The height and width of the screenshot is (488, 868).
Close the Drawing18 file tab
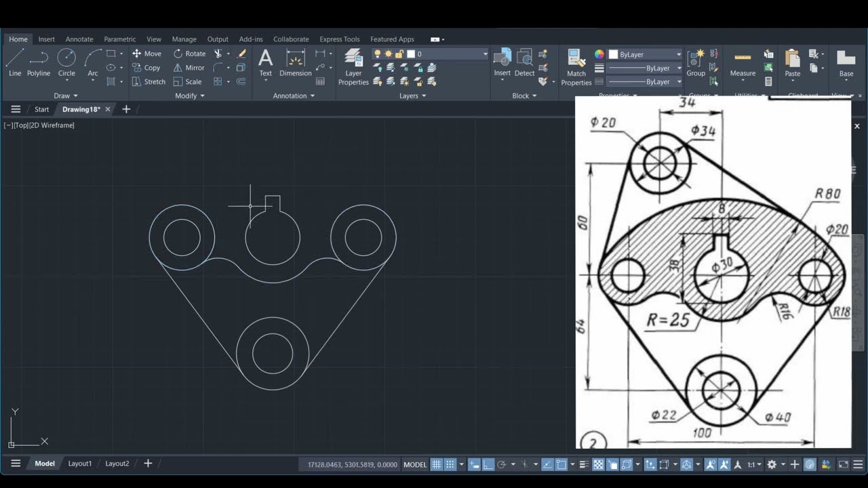click(107, 109)
